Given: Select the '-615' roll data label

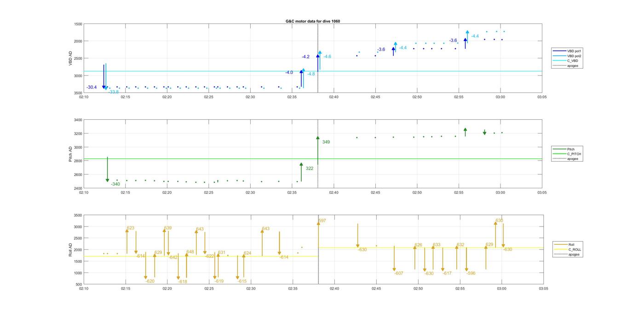Looking at the screenshot, I should 242,281.
